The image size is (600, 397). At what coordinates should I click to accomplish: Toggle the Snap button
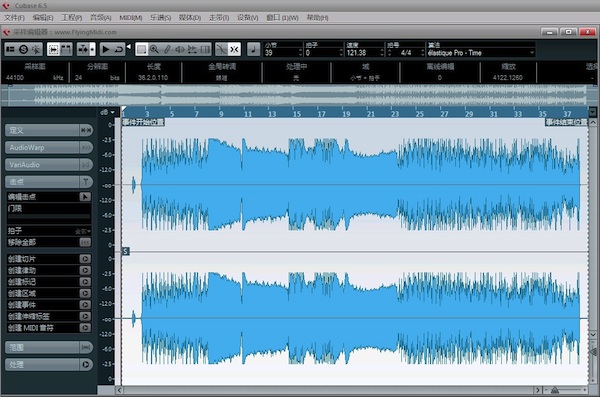click(x=234, y=49)
